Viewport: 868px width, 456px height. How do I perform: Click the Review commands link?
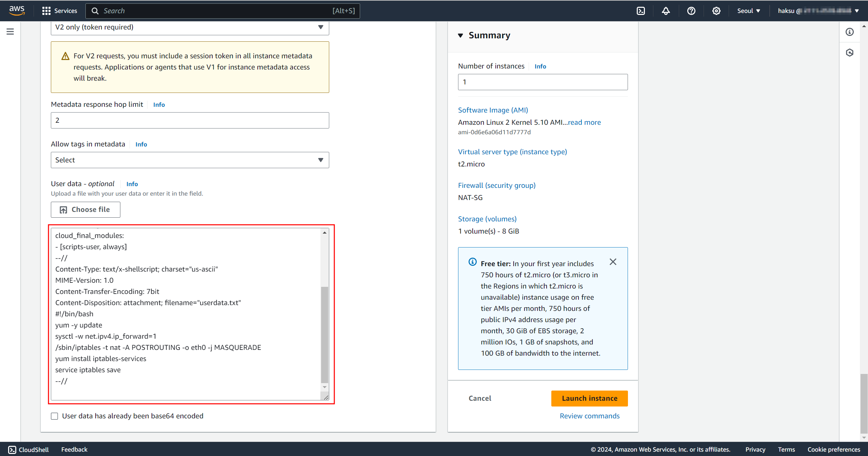[x=589, y=416]
